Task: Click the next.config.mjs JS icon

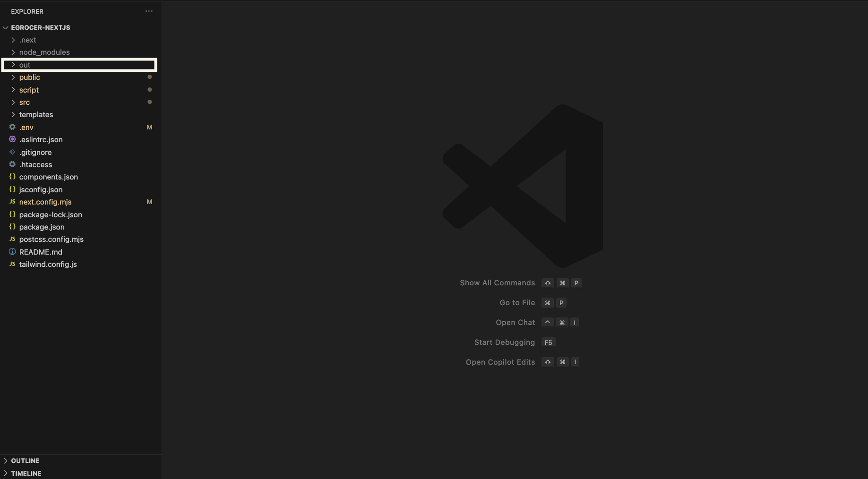Action: point(12,202)
